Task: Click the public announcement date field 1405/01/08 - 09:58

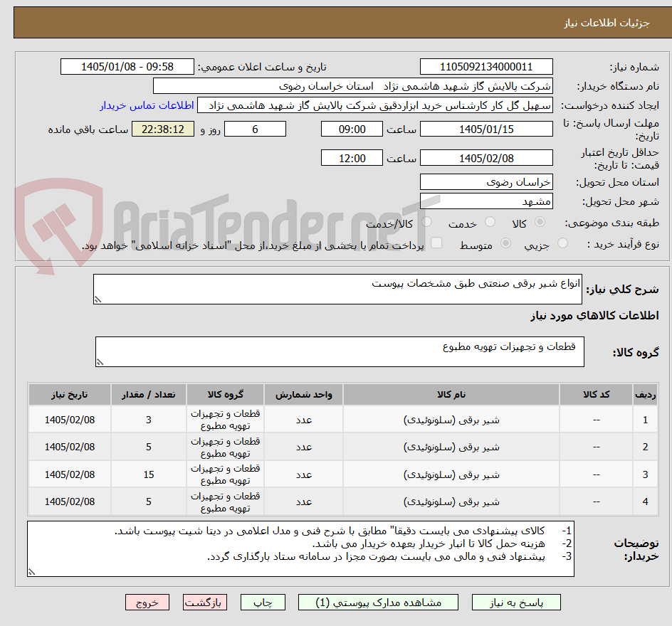Action: click(x=127, y=67)
